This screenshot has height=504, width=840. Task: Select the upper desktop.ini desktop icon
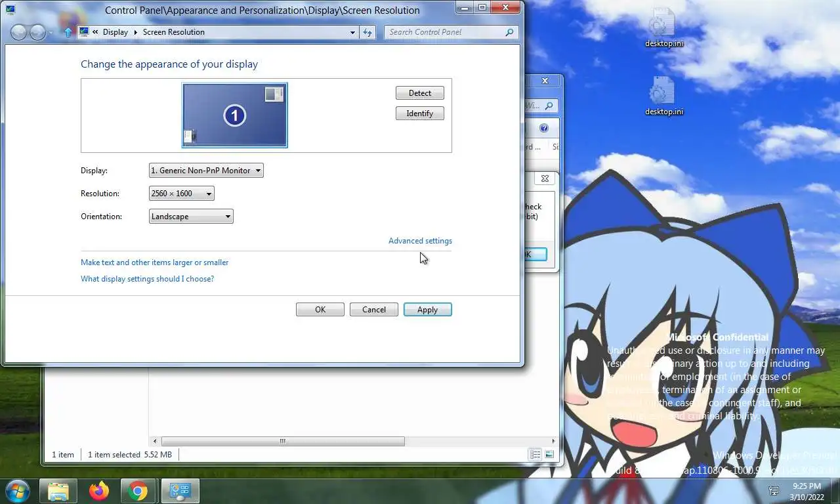pos(663,28)
